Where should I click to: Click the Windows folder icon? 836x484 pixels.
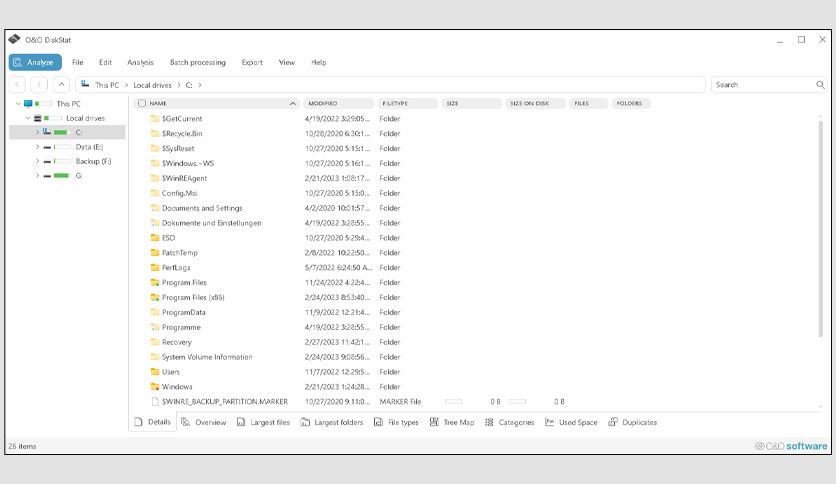[x=155, y=386]
